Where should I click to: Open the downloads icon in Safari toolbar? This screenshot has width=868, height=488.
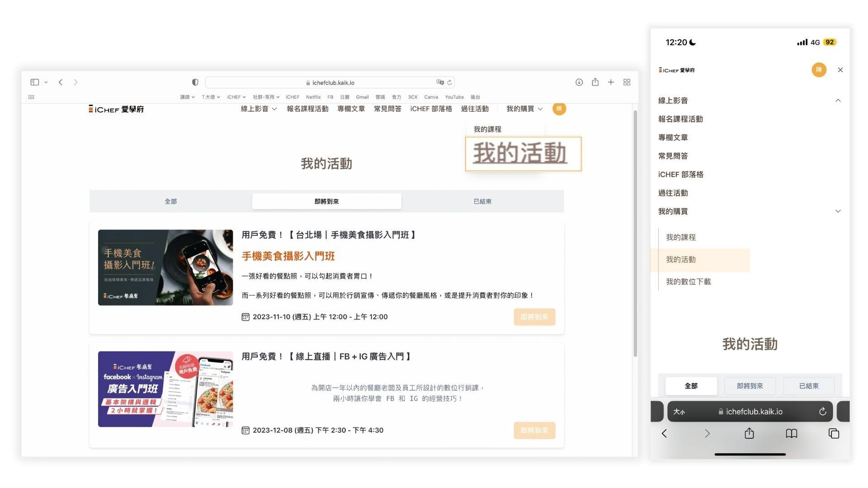tap(579, 82)
